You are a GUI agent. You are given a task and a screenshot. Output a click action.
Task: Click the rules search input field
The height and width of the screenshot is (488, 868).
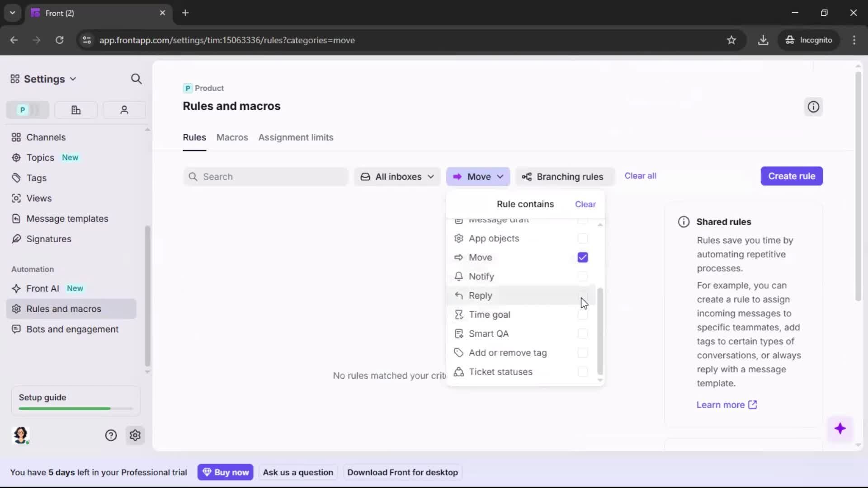click(x=265, y=177)
